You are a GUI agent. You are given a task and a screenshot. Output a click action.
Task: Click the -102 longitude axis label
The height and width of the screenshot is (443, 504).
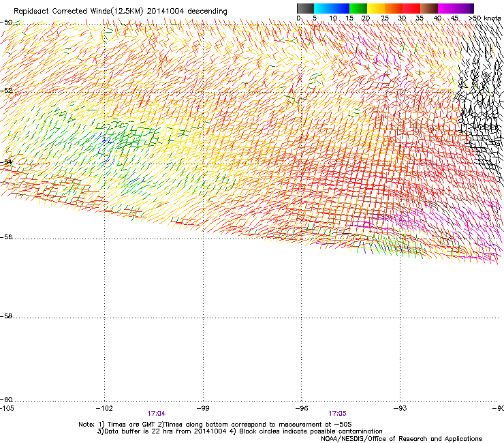click(x=104, y=408)
